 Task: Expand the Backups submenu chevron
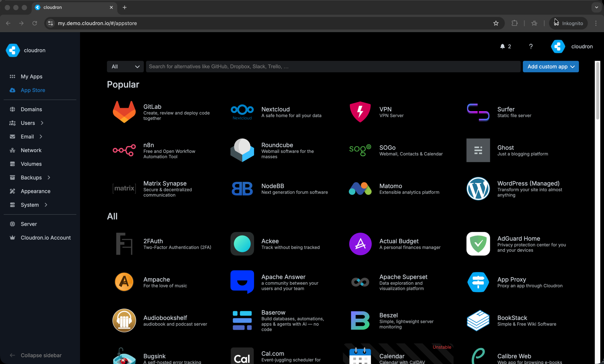pos(49,177)
